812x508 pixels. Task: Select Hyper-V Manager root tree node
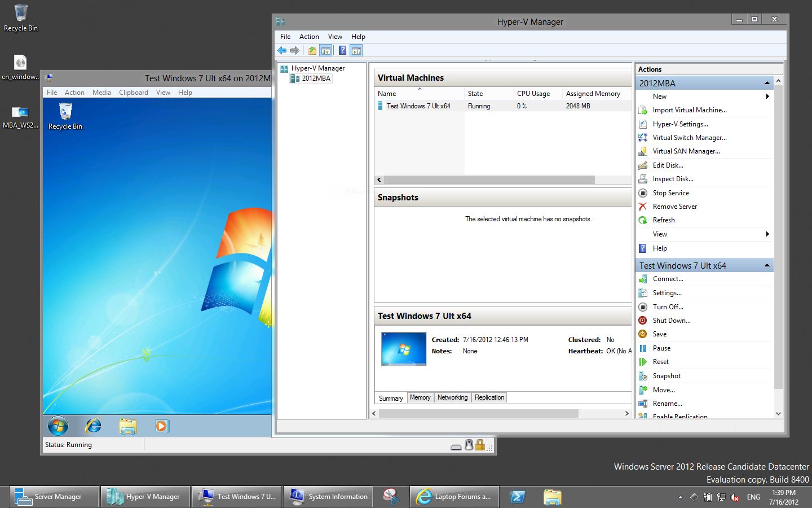(x=313, y=68)
